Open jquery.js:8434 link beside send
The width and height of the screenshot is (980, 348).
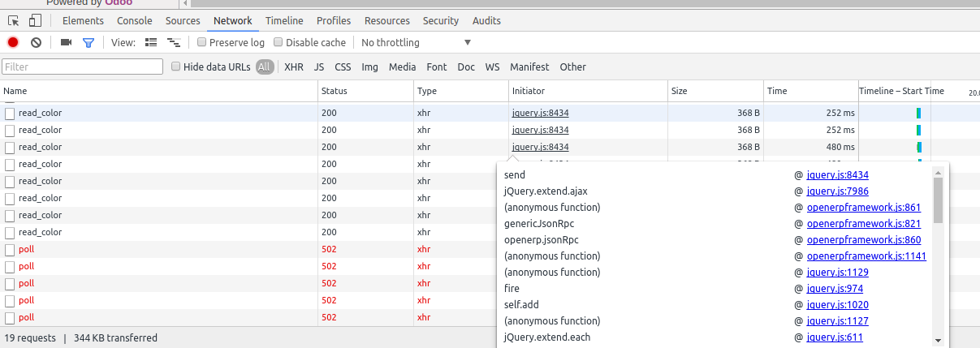tap(837, 174)
